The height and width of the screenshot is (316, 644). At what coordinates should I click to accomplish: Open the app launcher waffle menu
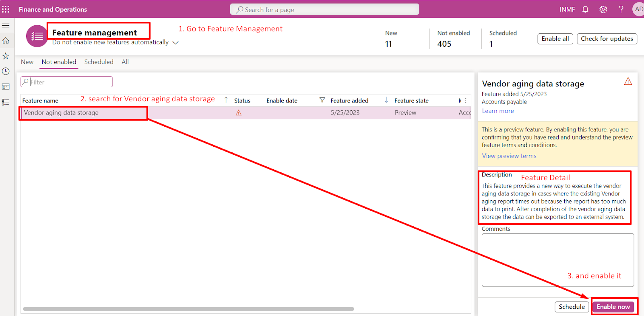pos(6,9)
